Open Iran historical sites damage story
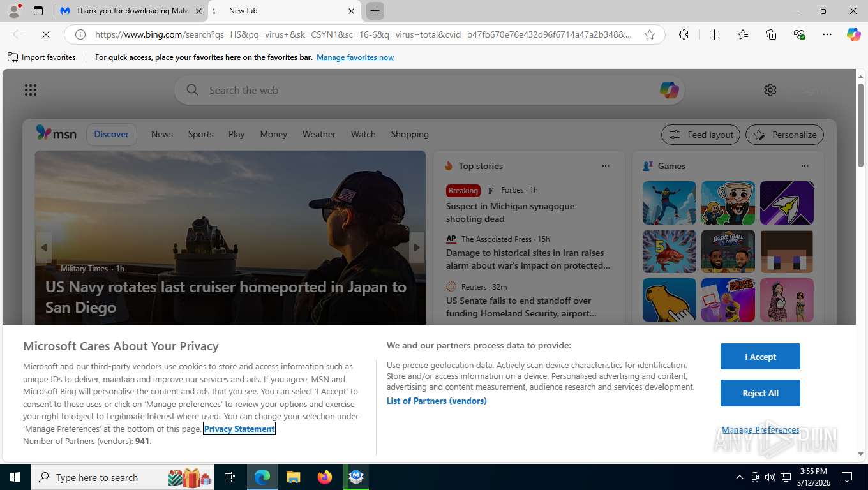 coord(528,259)
